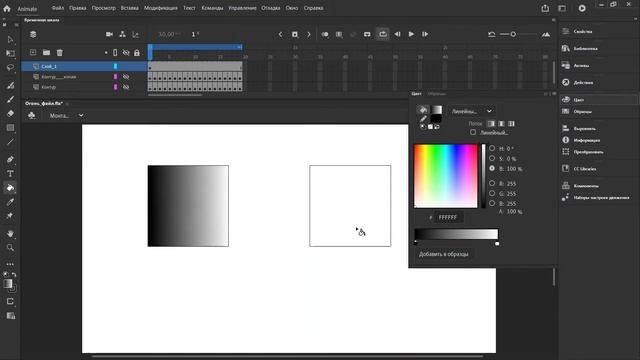Step forward one frame
The height and width of the screenshot is (360, 640).
click(425, 34)
